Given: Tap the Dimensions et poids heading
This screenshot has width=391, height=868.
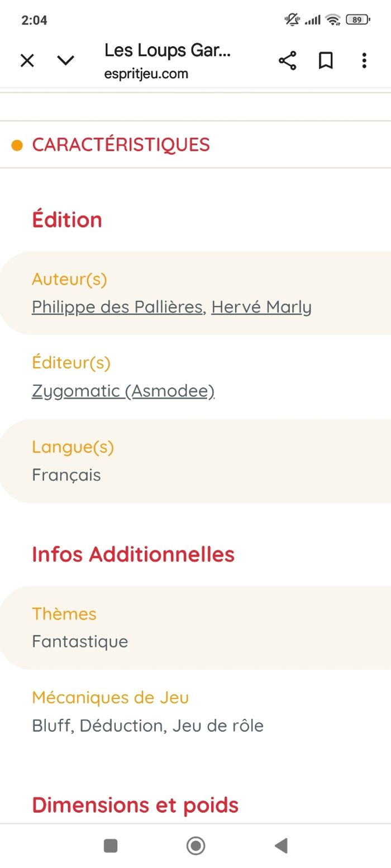Looking at the screenshot, I should [135, 805].
